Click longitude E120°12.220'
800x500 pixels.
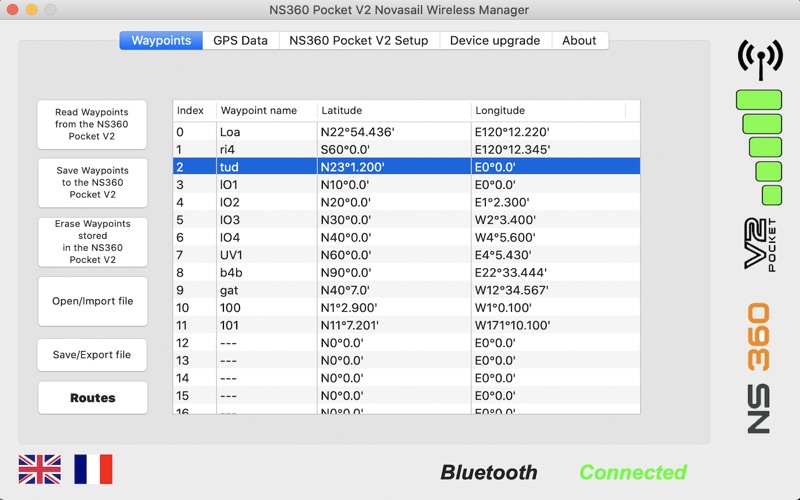click(x=512, y=132)
